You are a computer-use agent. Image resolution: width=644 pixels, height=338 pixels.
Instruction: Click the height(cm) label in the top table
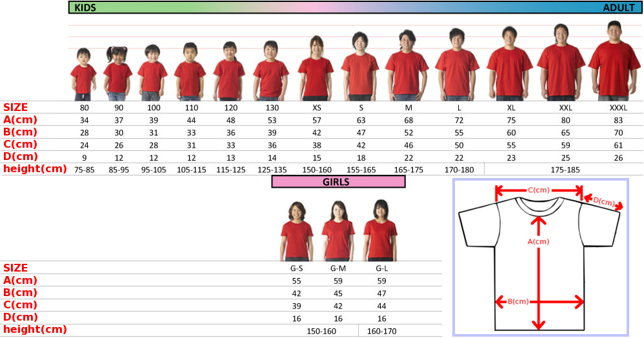pyautogui.click(x=35, y=169)
